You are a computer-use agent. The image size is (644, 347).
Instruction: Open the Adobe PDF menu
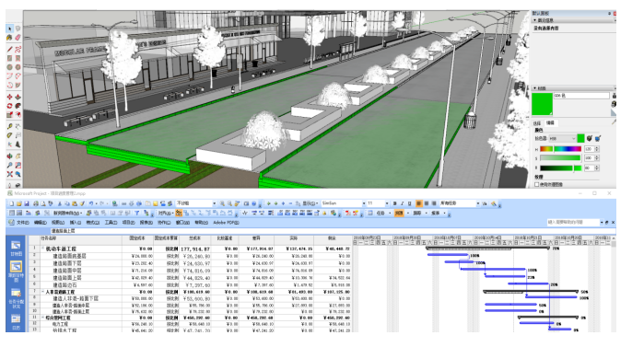(226, 223)
